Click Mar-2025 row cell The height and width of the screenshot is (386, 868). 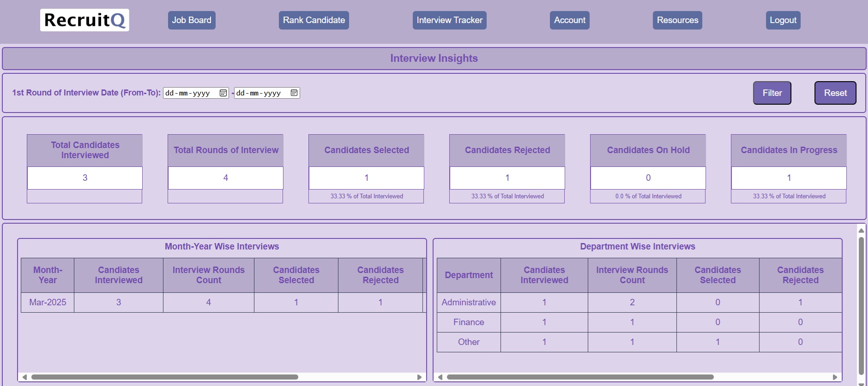48,303
